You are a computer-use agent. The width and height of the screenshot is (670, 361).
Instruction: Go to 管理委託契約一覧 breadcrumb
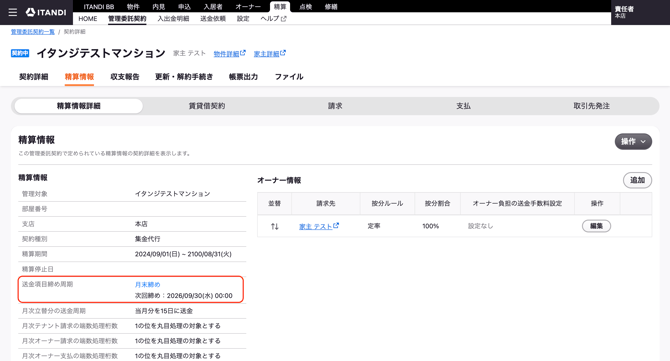(33, 32)
